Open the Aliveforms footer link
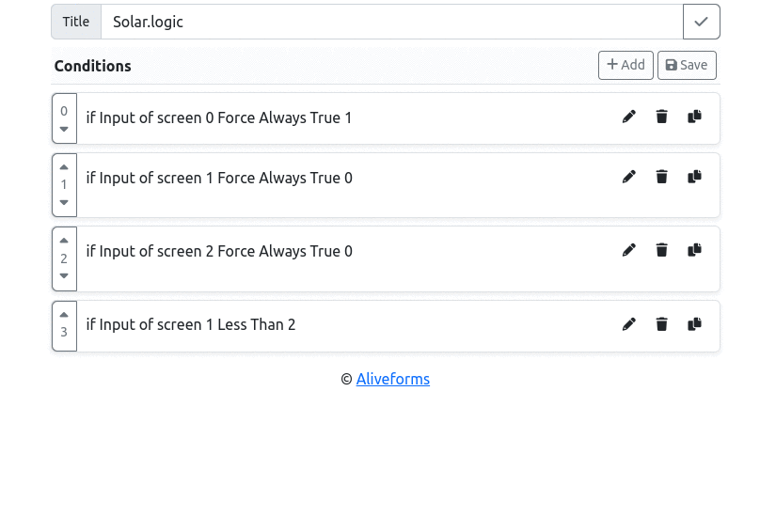760x532 pixels. [x=393, y=379]
